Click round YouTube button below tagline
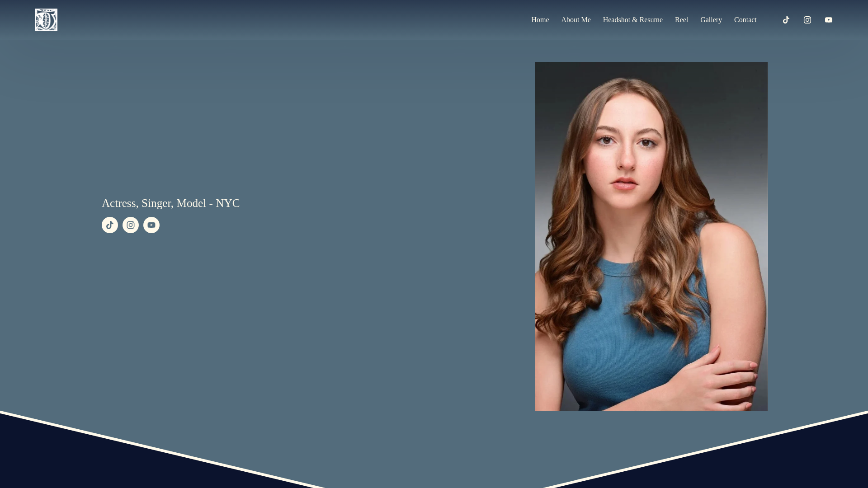The image size is (868, 488). [x=151, y=225]
